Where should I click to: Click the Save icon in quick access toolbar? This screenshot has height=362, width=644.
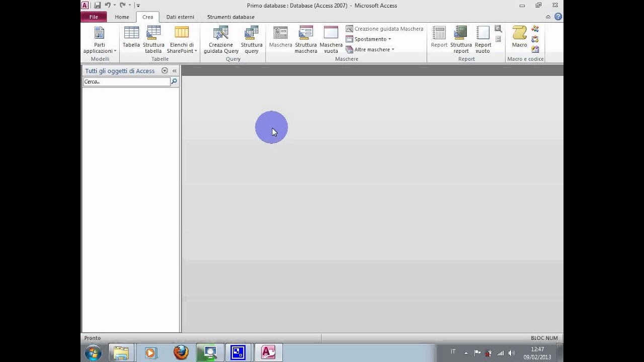pos(97,5)
